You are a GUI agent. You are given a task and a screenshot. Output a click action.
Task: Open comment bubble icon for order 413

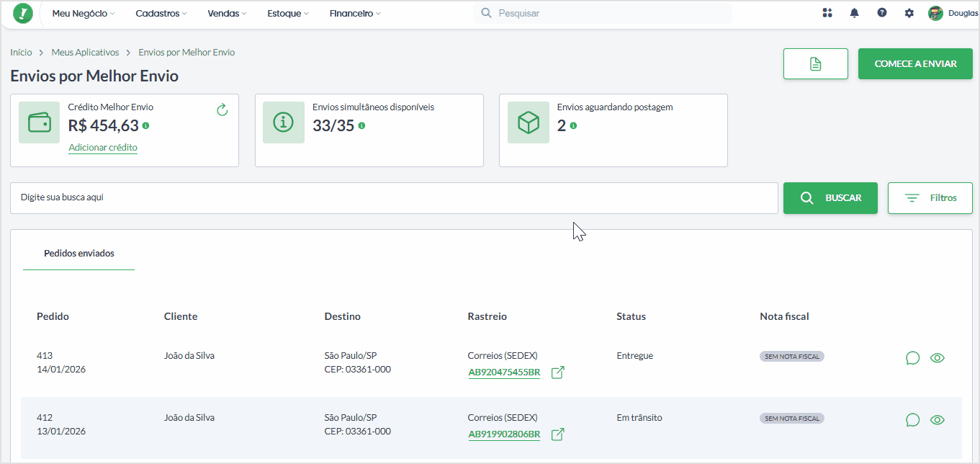point(913,358)
